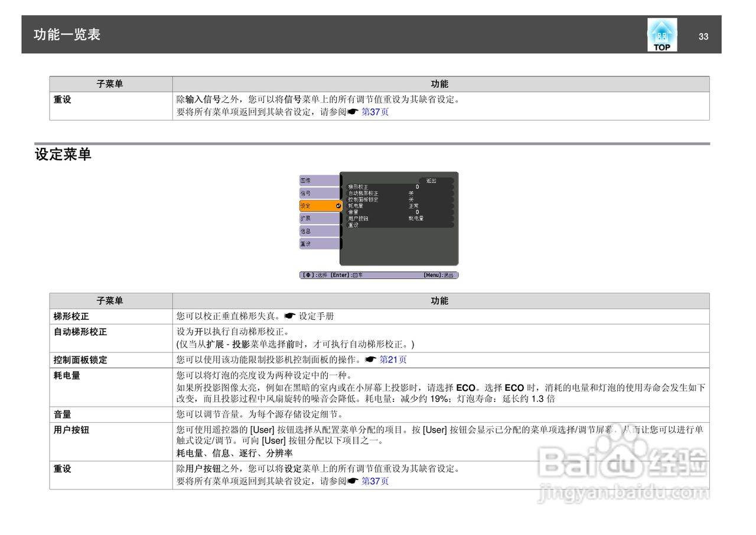Click the 设定手册 reference text
The width and height of the screenshot is (756, 535).
[x=317, y=316]
